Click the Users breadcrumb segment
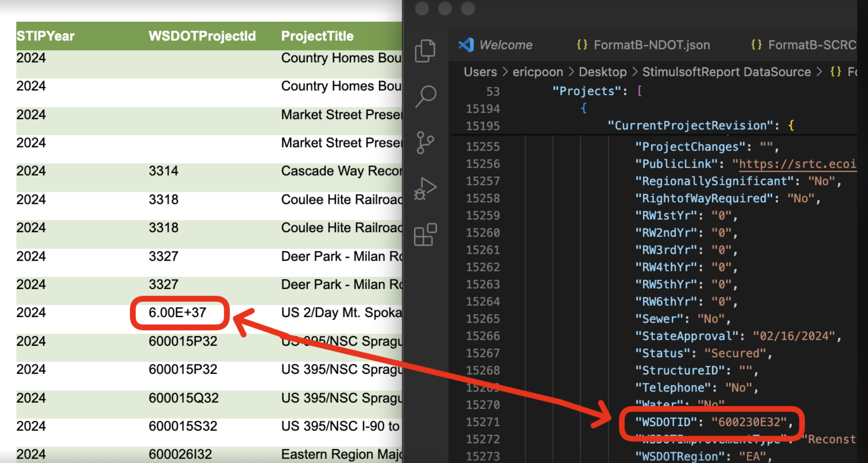Image resolution: width=868 pixels, height=463 pixels. (x=480, y=72)
